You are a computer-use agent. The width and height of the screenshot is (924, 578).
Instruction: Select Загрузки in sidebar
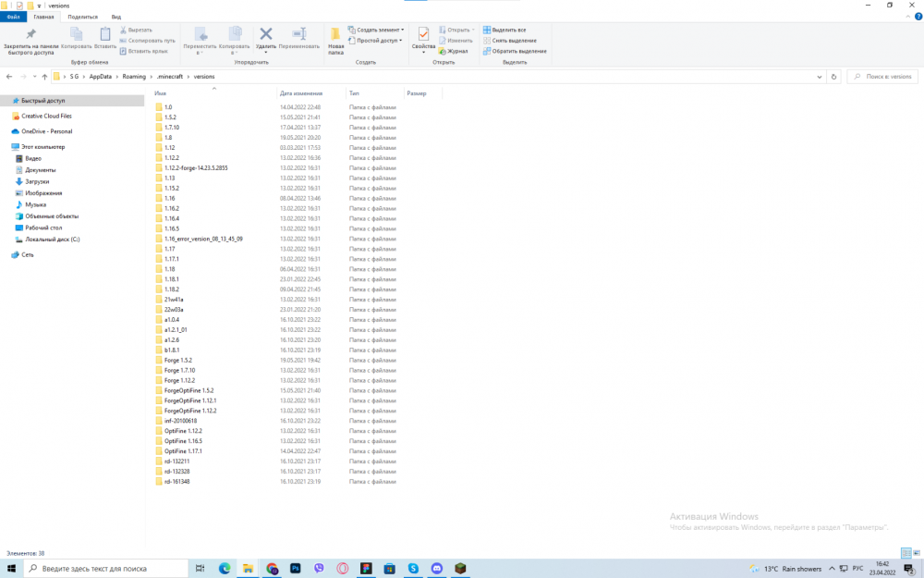(x=37, y=181)
